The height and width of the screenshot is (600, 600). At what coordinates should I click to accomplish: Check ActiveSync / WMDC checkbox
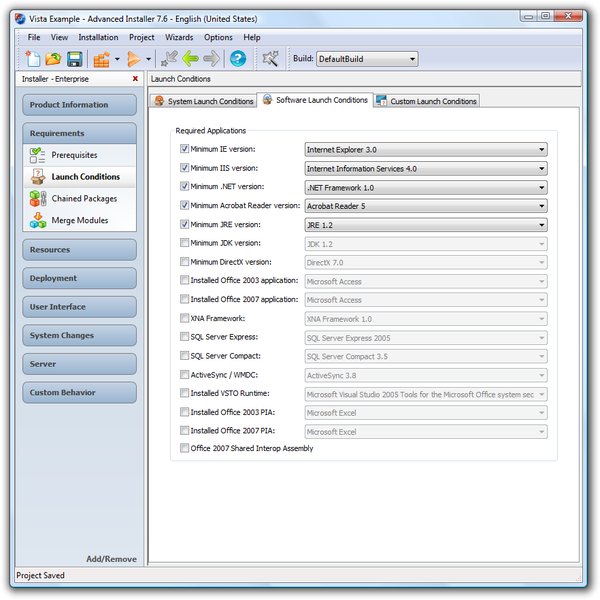184,374
